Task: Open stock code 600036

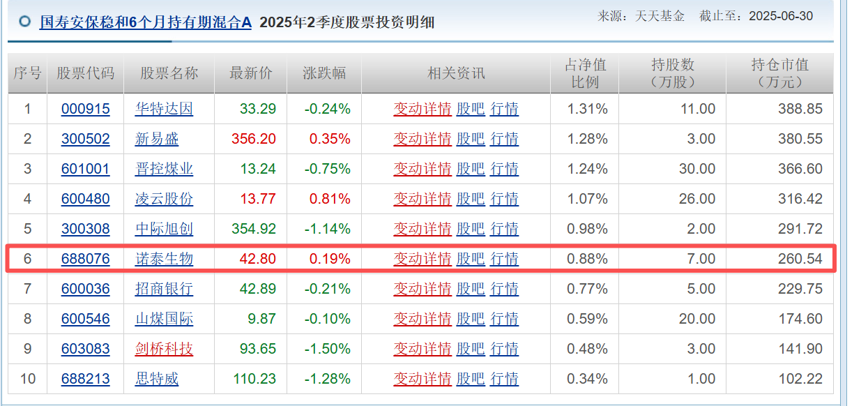Action: [x=86, y=289]
